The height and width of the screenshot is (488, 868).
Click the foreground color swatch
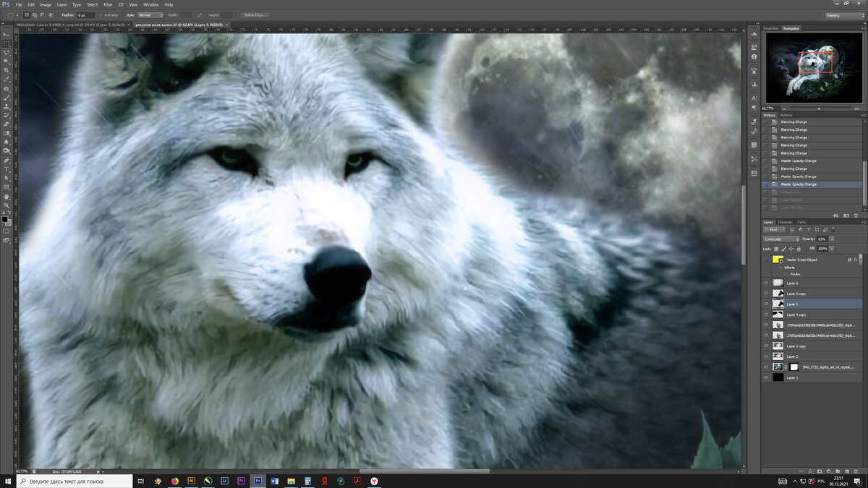click(5, 218)
